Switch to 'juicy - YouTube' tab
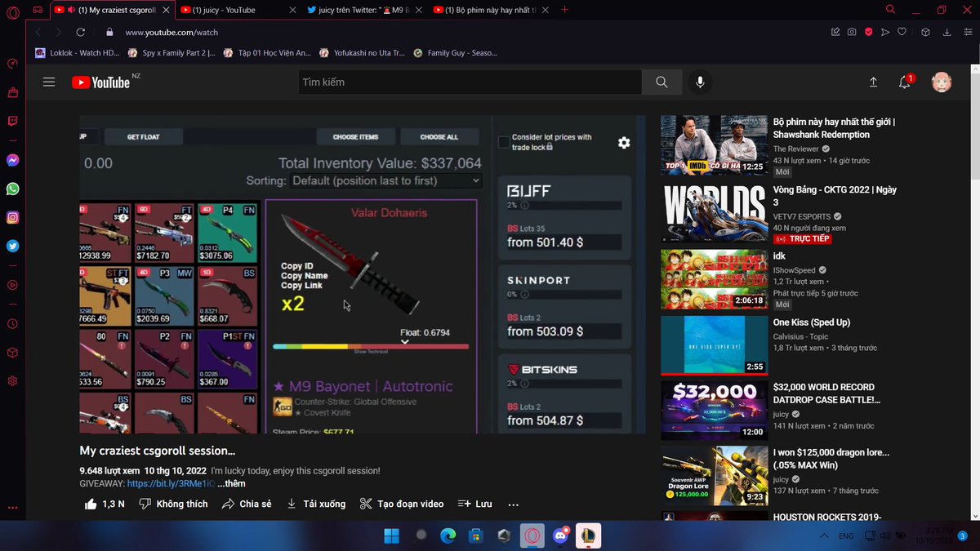 tap(237, 10)
